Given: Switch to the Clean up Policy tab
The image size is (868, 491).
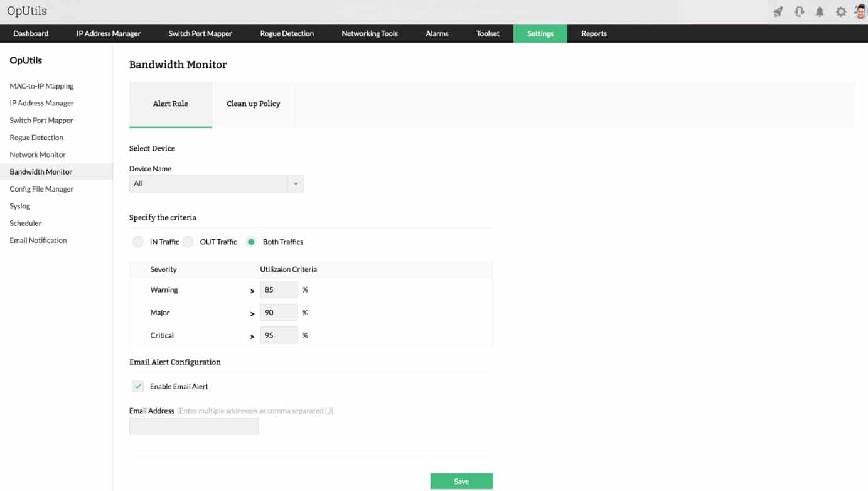Looking at the screenshot, I should tap(254, 104).
